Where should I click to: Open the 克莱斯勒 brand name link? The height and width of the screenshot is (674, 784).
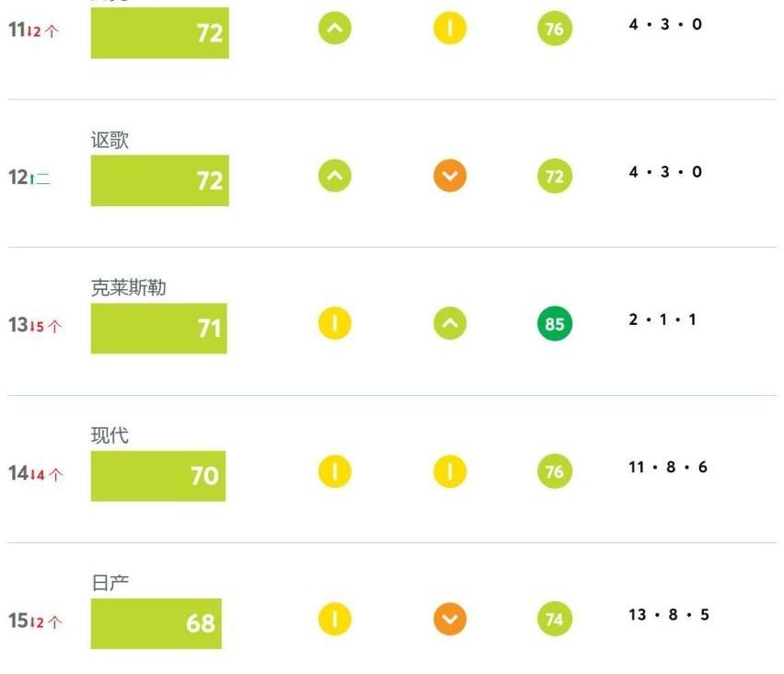(128, 287)
